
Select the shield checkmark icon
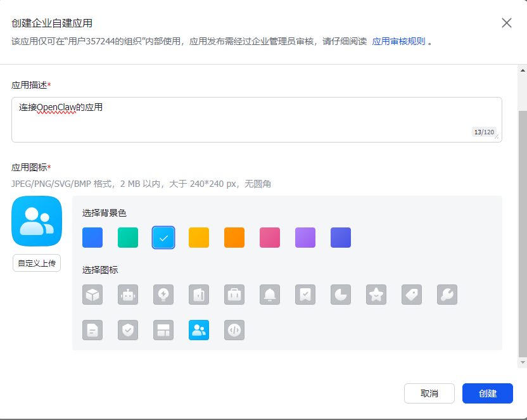pyautogui.click(x=128, y=330)
